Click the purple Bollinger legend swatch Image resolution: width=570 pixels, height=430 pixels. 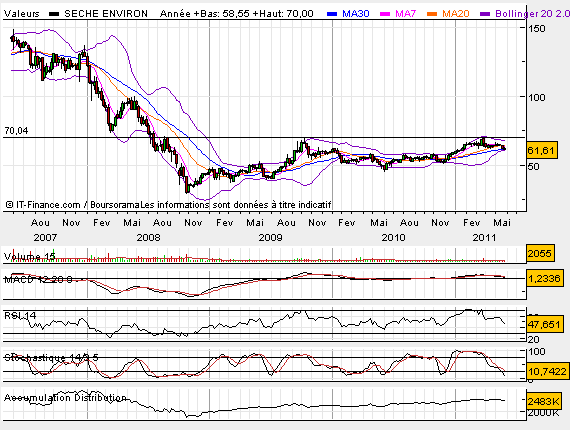pyautogui.click(x=485, y=14)
